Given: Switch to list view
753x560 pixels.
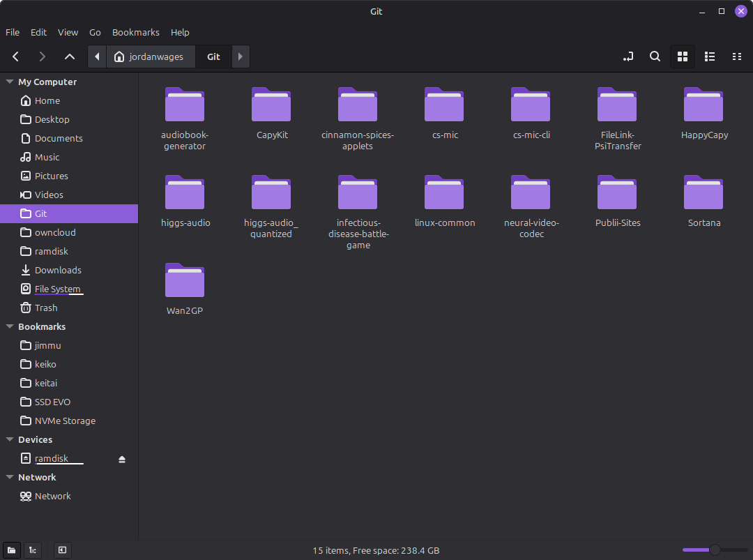Looking at the screenshot, I should click(710, 56).
